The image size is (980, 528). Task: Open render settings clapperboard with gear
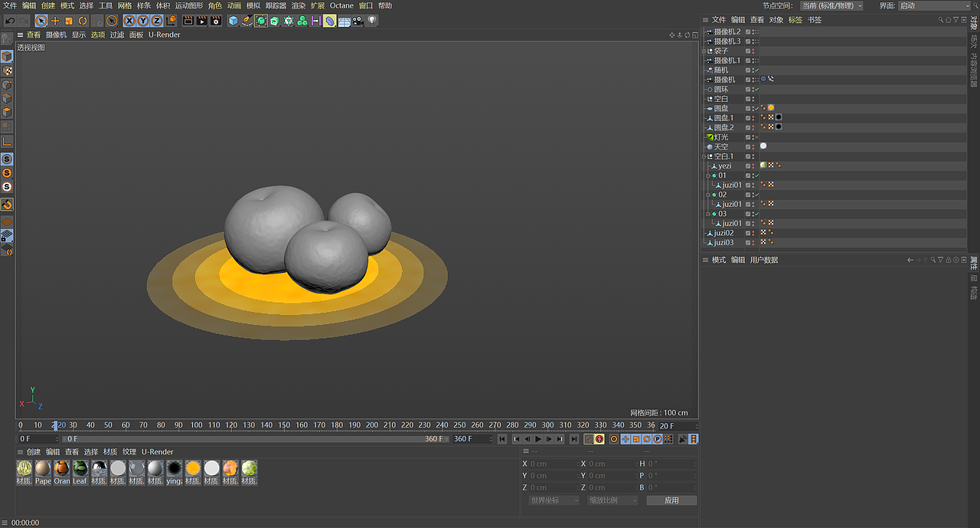tap(216, 21)
